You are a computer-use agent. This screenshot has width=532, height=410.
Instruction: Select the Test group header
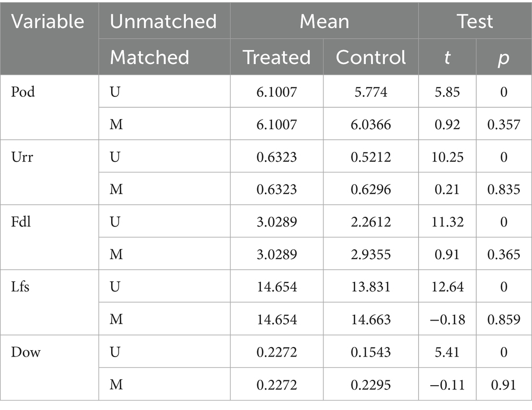pos(475,22)
